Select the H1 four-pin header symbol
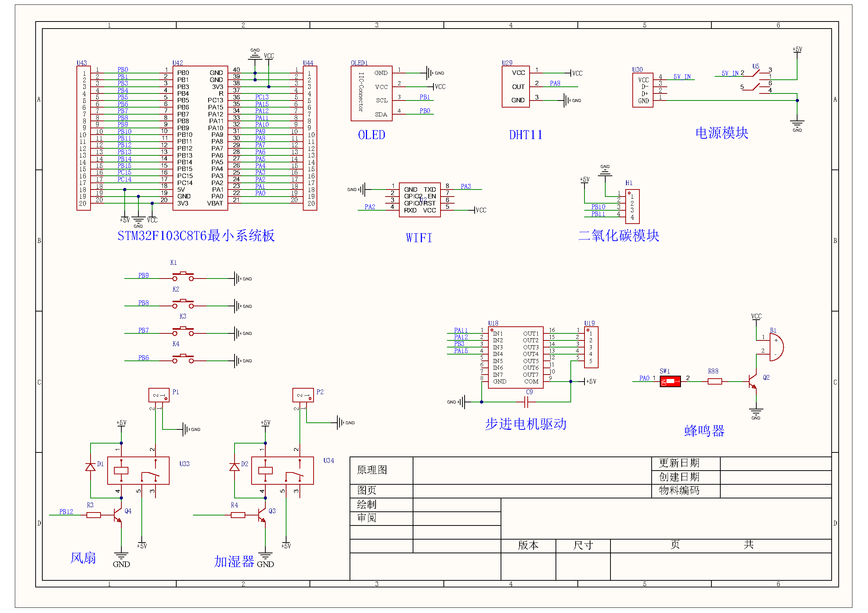 [x=632, y=207]
